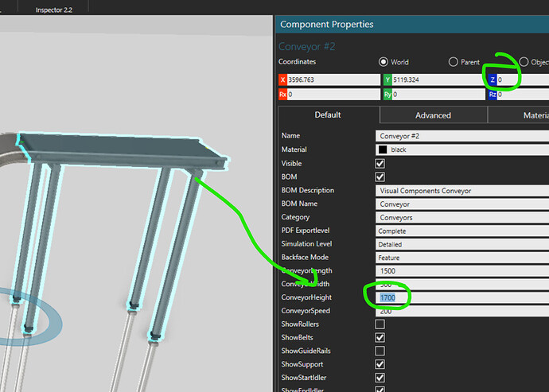The image size is (549, 392).
Task: Click the red Rx rotation label icon
Action: click(282, 95)
